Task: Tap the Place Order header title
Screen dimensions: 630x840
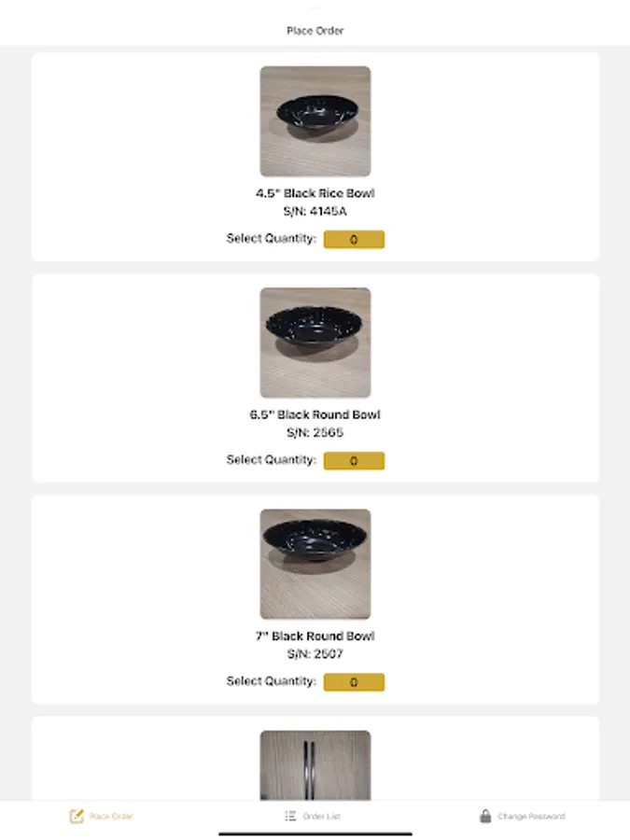Action: tap(315, 31)
